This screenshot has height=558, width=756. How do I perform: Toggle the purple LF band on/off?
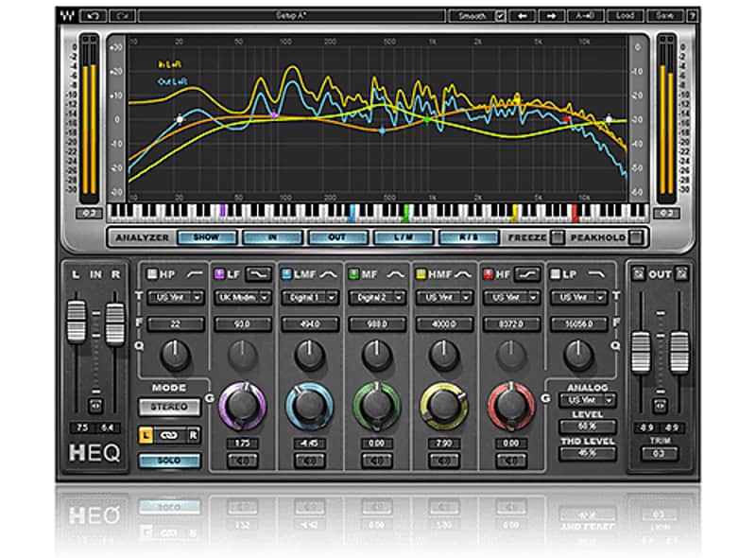click(219, 274)
